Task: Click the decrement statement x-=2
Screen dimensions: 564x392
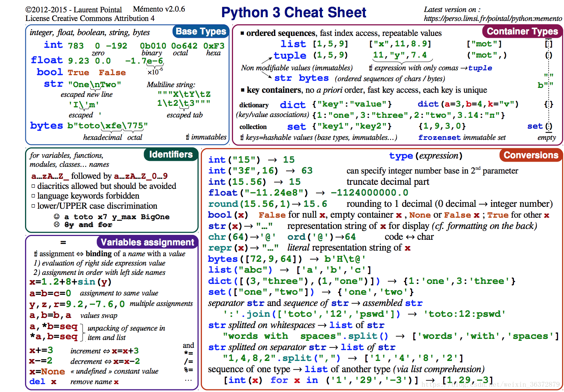Action: click(x=41, y=361)
